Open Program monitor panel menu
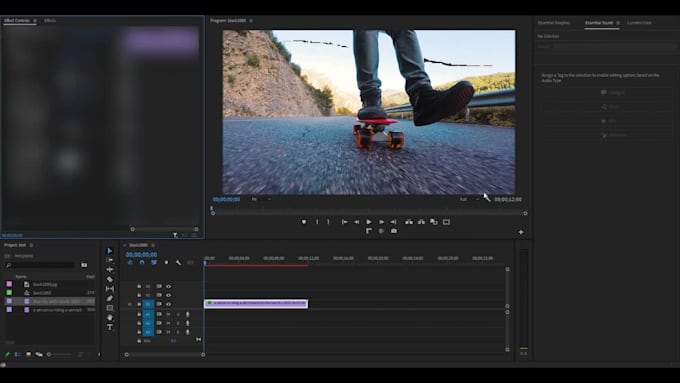This screenshot has width=680, height=383. click(x=251, y=20)
